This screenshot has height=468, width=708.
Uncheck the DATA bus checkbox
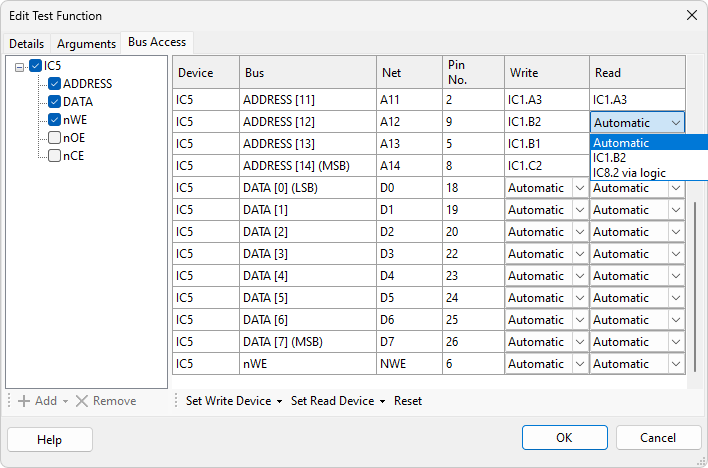point(54,102)
